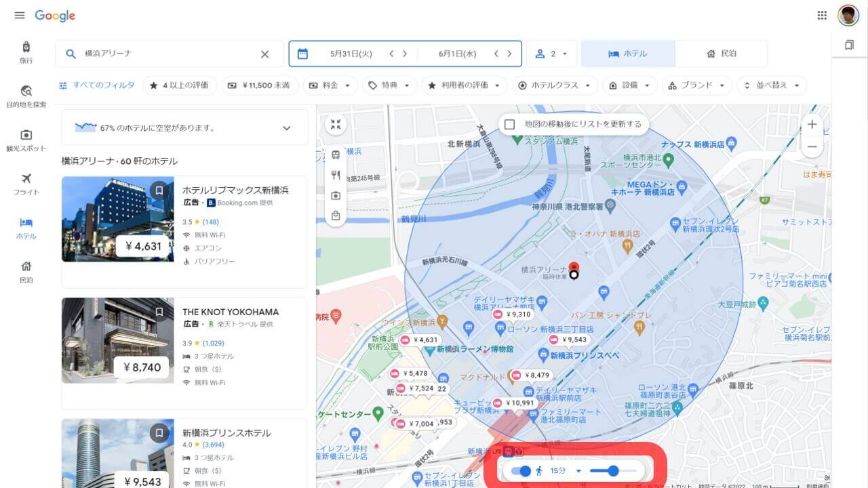868x488 pixels.
Task: Switch to the 民泊 tab
Action: 722,53
